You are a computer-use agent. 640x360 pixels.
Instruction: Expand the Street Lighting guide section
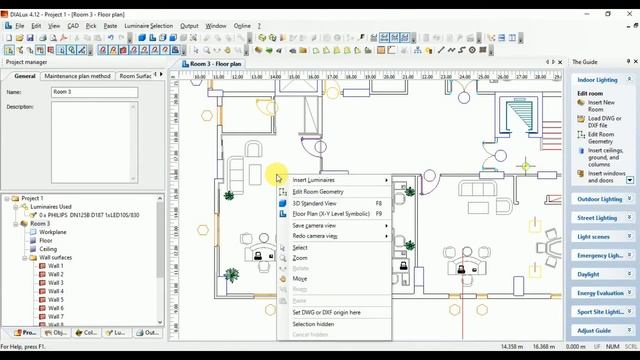(629, 218)
